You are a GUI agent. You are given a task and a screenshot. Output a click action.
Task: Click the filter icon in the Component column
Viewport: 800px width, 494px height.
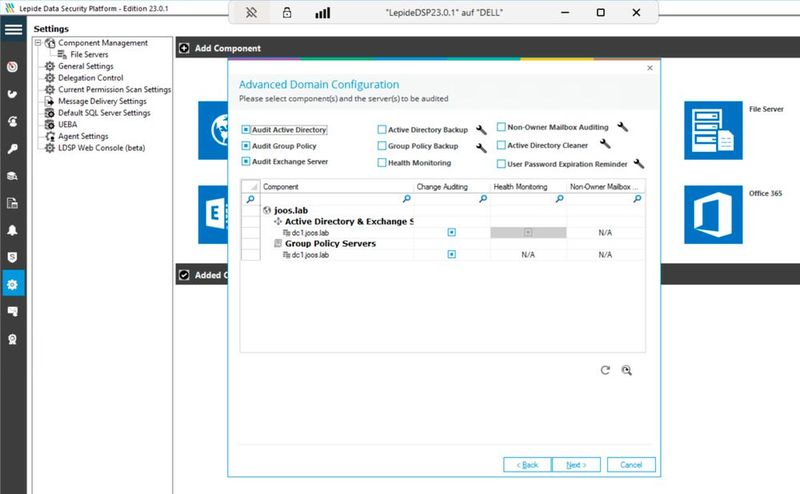(x=407, y=199)
